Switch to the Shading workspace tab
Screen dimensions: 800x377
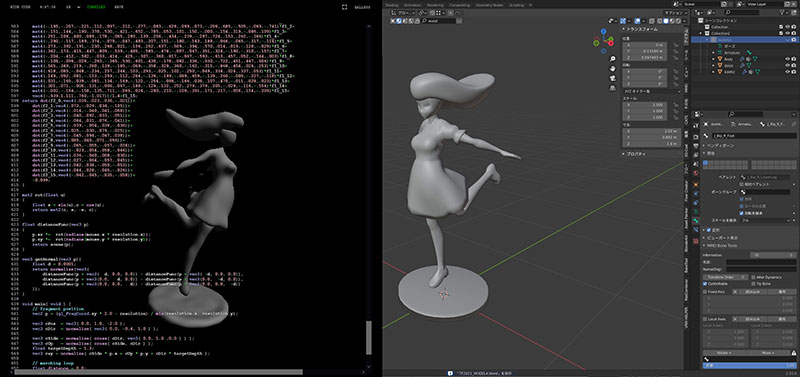(392, 5)
